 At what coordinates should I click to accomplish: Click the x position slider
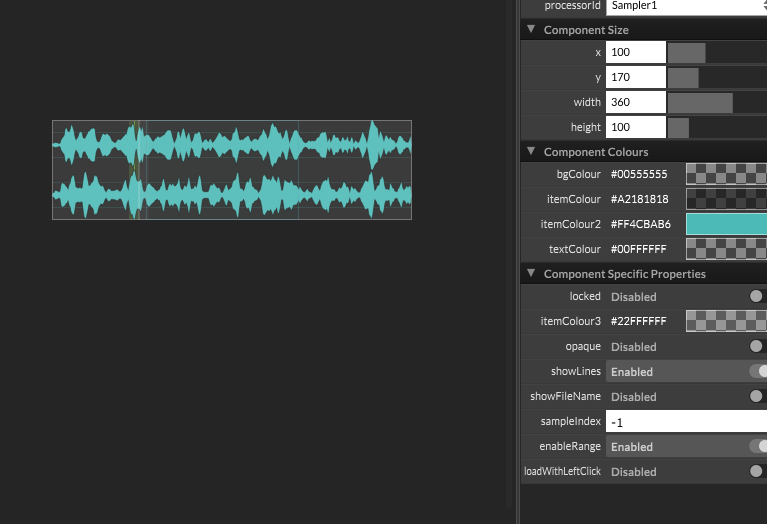click(716, 52)
